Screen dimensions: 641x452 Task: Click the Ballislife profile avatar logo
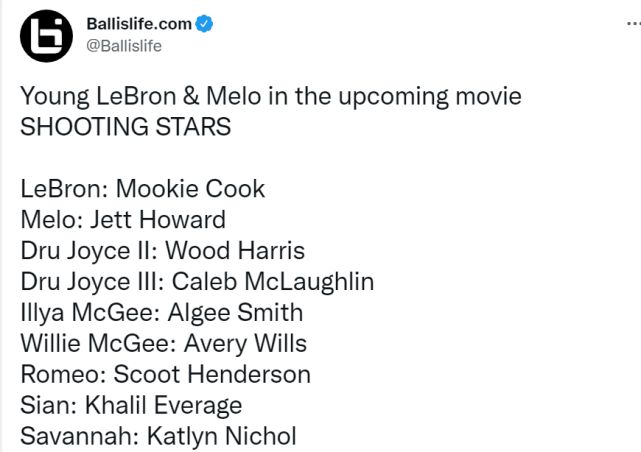click(x=46, y=36)
